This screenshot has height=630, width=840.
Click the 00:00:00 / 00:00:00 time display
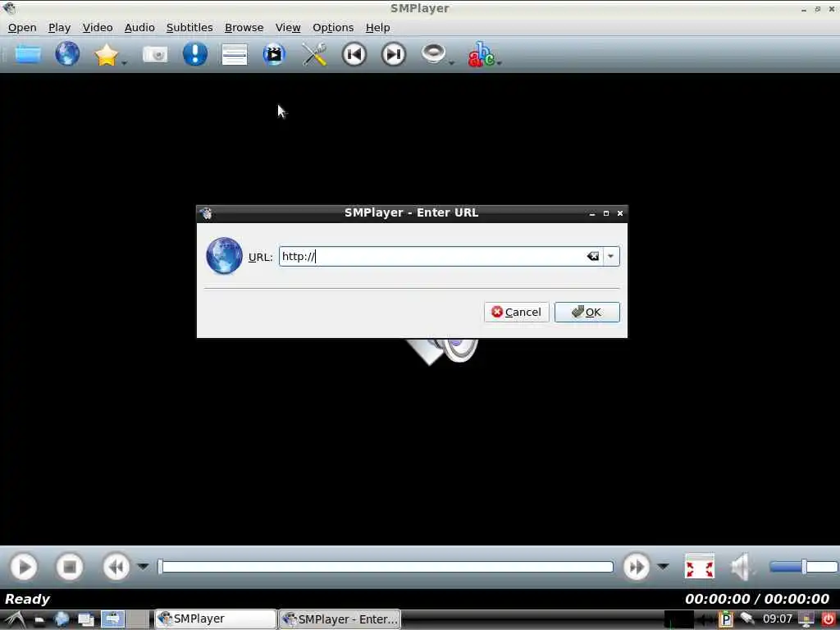click(x=757, y=599)
